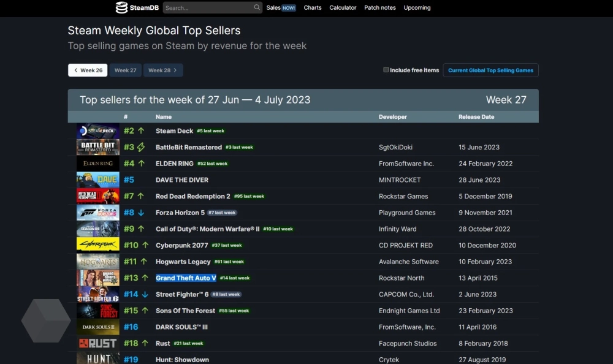Click the SteamDB logo icon
The image size is (613, 364).
pos(122,8)
